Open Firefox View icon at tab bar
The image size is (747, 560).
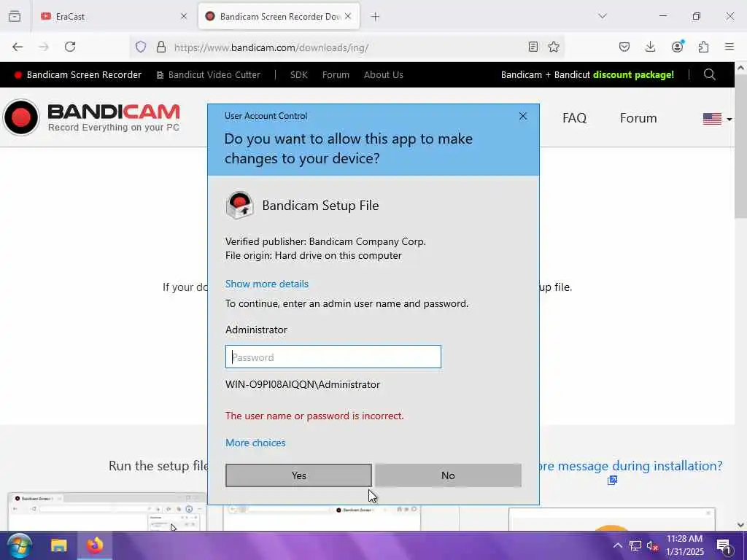(x=15, y=16)
